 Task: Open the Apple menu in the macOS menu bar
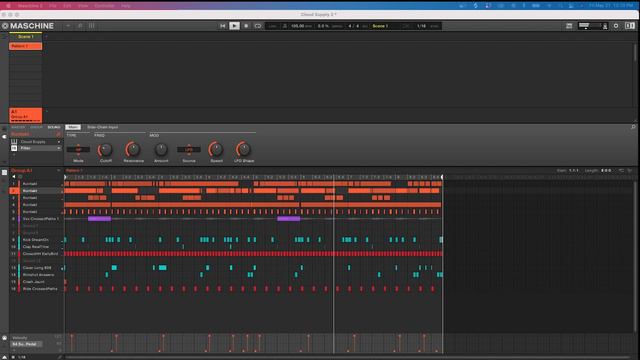(x=8, y=6)
